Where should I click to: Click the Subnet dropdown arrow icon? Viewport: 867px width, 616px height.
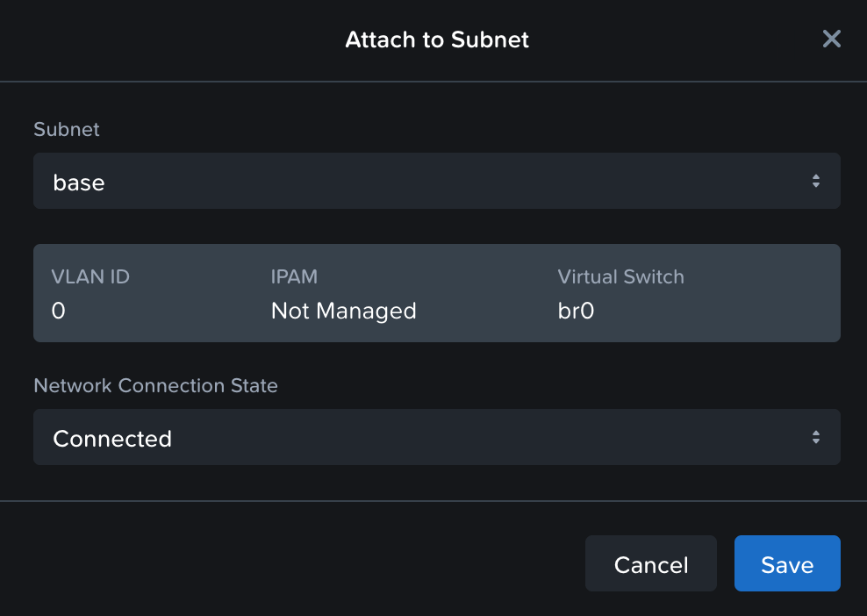tap(814, 181)
